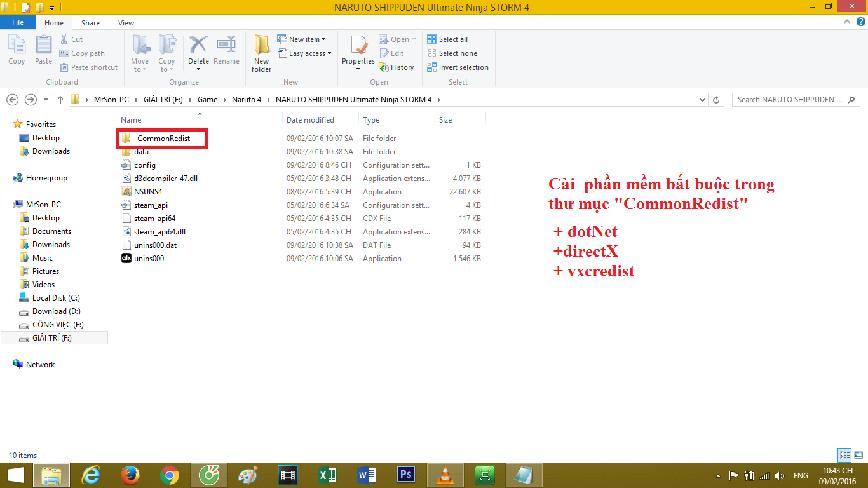
Task: Expand the Easy access dropdown
Action: click(x=304, y=53)
